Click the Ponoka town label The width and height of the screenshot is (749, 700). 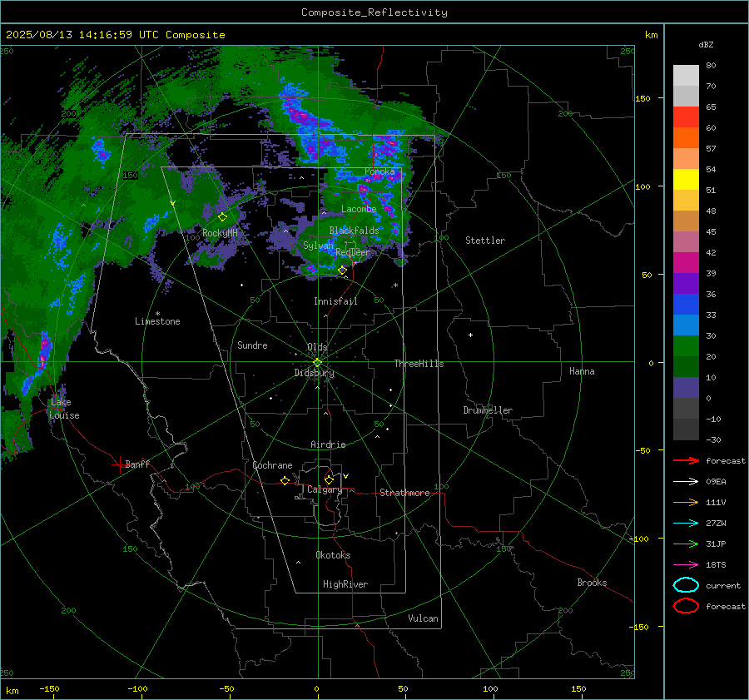pyautogui.click(x=379, y=171)
